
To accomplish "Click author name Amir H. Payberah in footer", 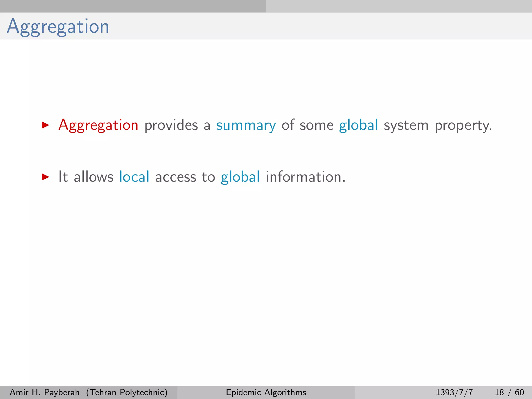I will point(44,392).
